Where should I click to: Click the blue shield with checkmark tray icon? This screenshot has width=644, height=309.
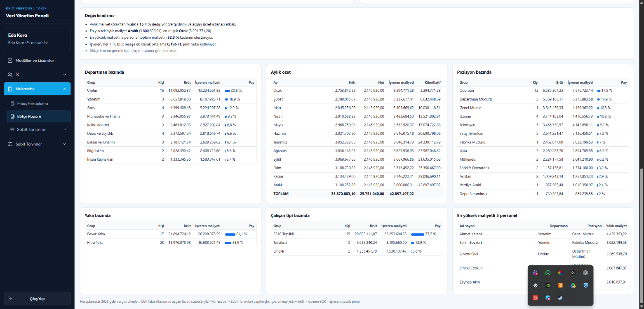(585, 285)
